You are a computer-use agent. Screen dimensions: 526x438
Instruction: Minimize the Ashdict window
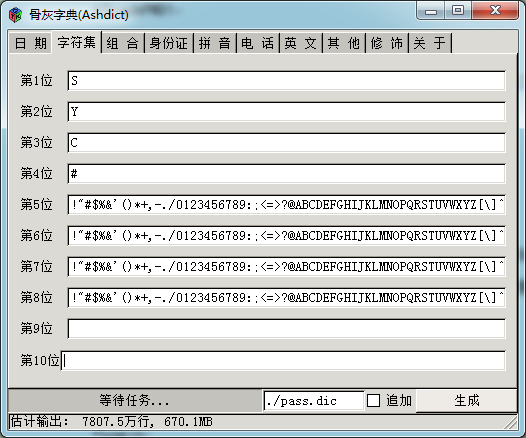coord(431,10)
